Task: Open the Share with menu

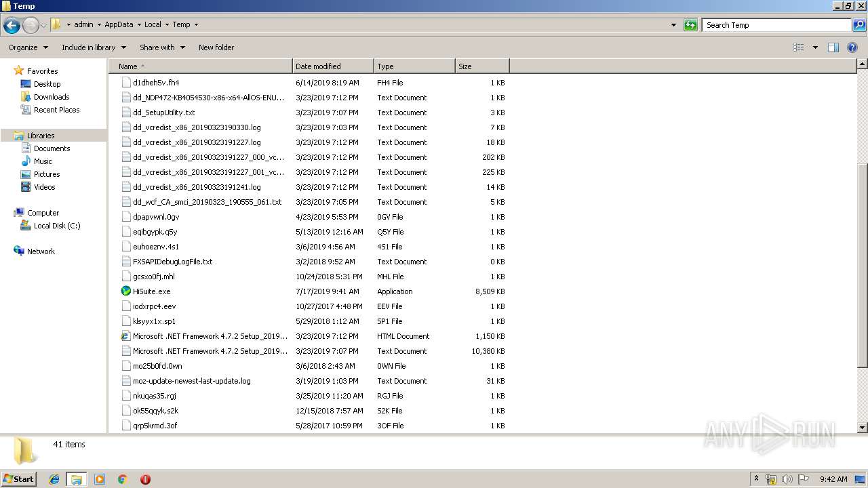Action: tap(162, 47)
